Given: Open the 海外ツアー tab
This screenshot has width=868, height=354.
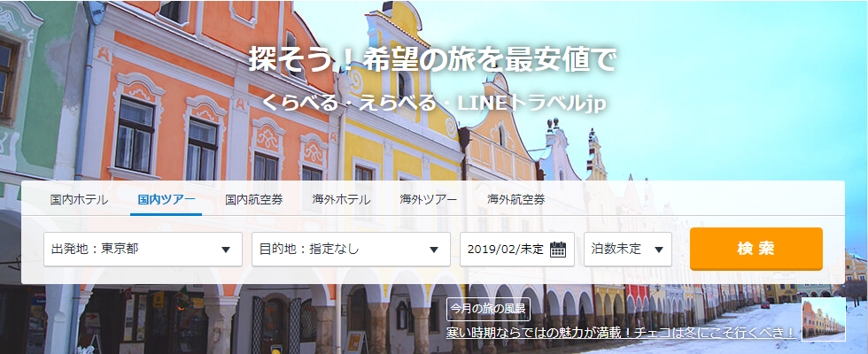Looking at the screenshot, I should (429, 200).
